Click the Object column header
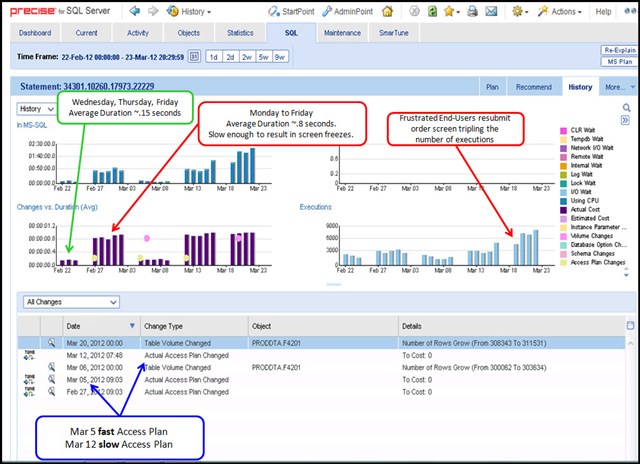 point(323,326)
